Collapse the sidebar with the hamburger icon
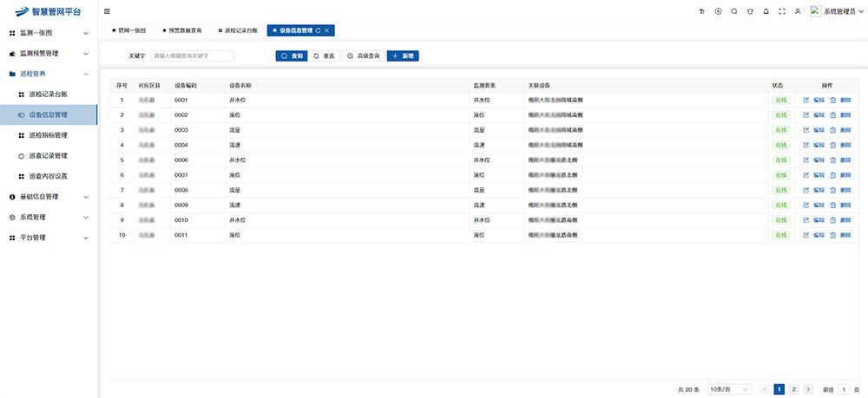The height and width of the screenshot is (398, 868). pos(107,11)
